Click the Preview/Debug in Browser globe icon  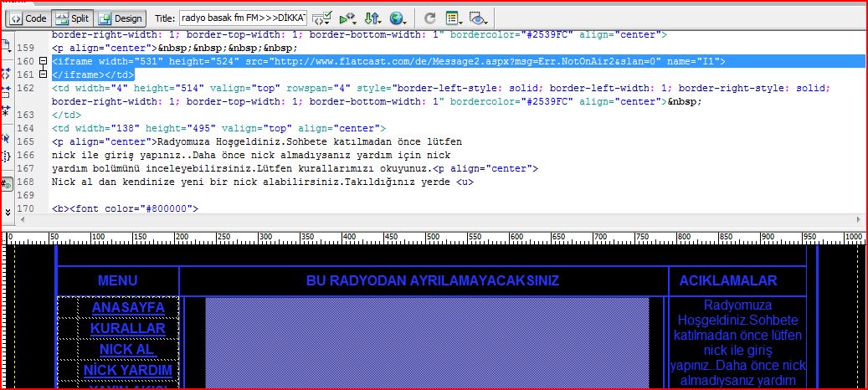(x=398, y=18)
